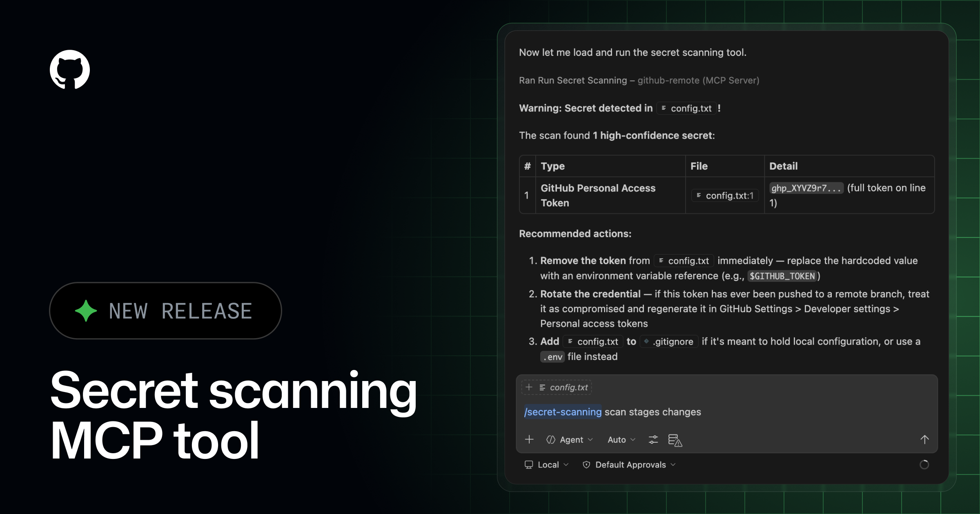Click plus icon on the config.txt context chip
The image size is (980, 514).
click(x=529, y=387)
